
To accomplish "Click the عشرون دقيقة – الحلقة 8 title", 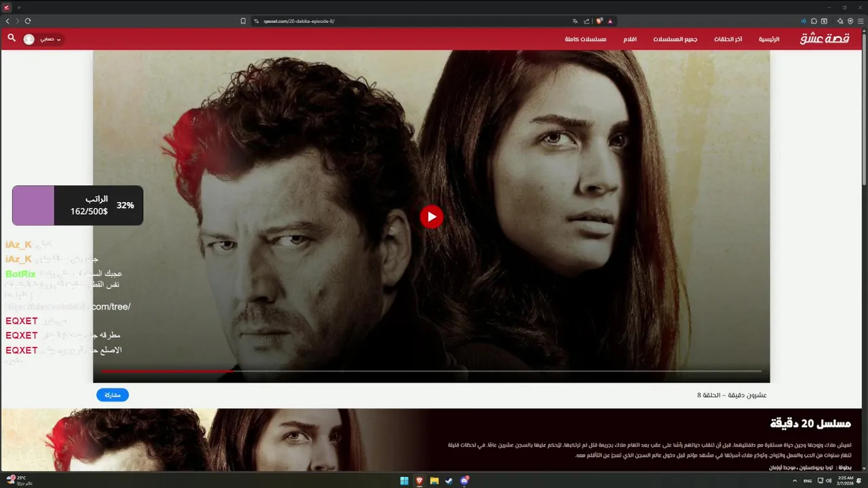I will coord(732,395).
